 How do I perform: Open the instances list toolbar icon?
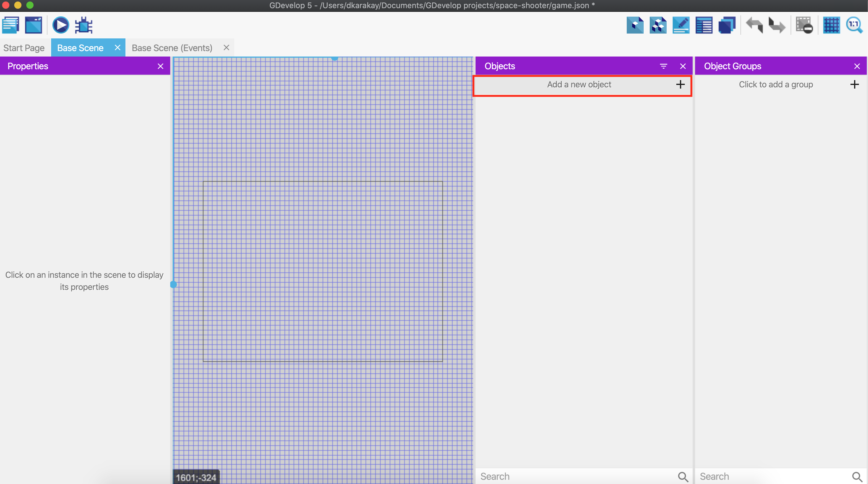(704, 25)
